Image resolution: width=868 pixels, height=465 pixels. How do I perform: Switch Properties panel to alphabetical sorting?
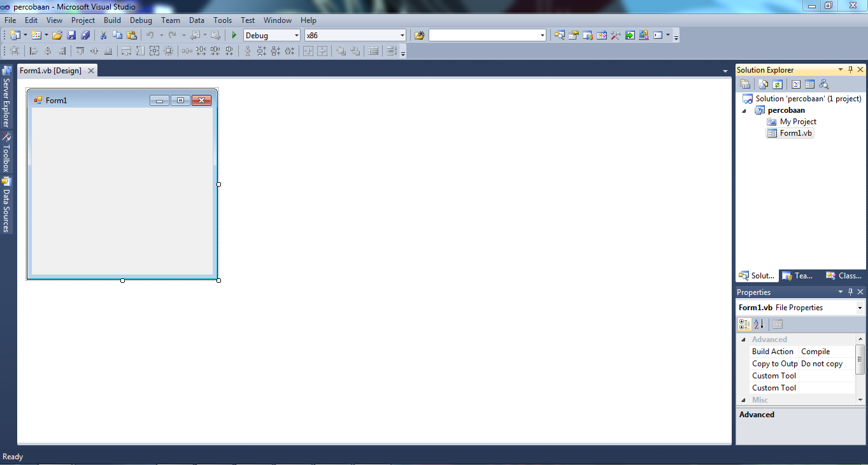[x=759, y=324]
